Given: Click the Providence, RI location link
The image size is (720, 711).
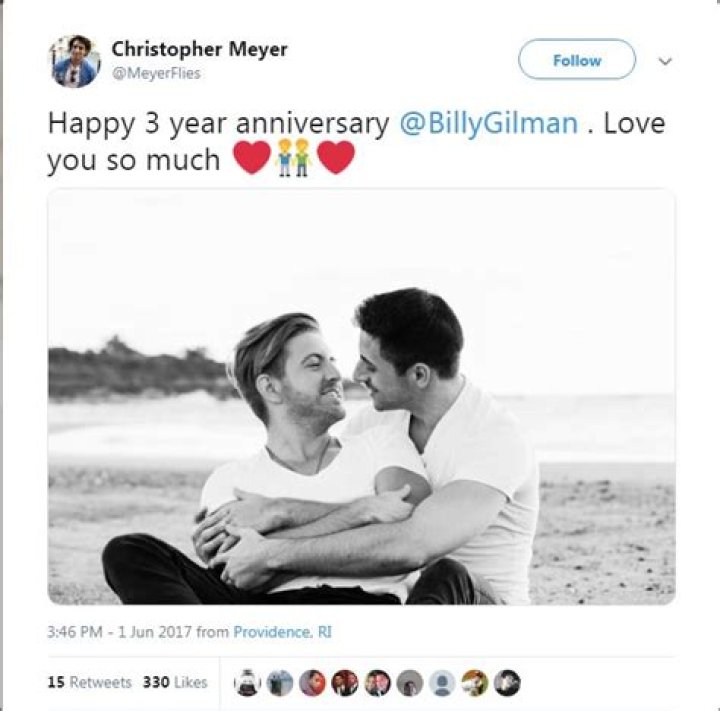Looking at the screenshot, I should click(x=283, y=632).
